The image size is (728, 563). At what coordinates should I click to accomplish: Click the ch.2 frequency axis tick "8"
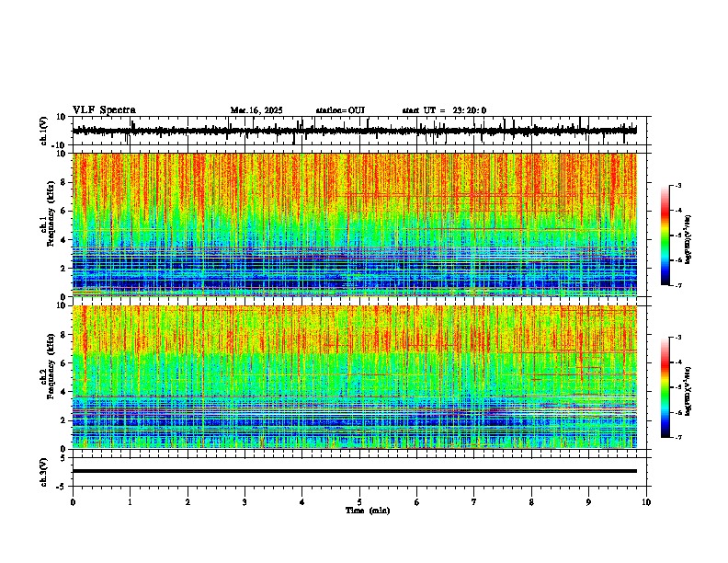65,335
